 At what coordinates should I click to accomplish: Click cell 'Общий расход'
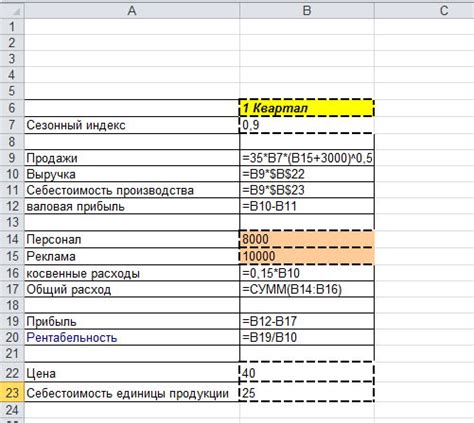pyautogui.click(x=132, y=289)
